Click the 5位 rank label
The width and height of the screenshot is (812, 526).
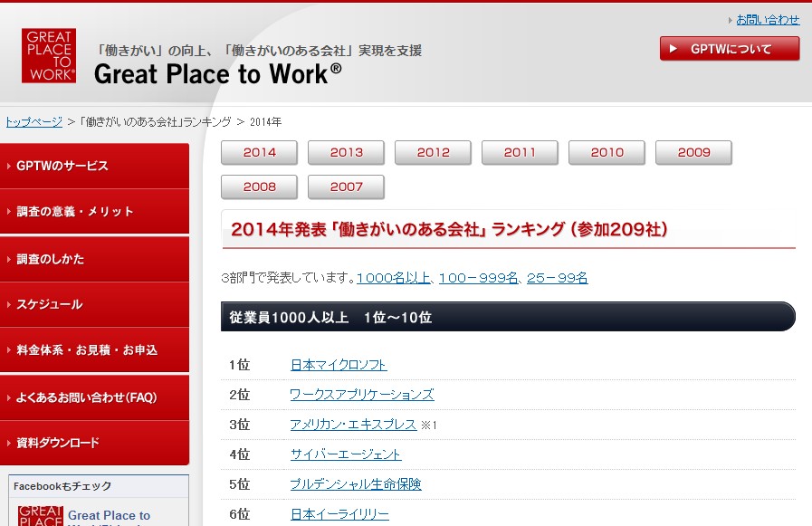240,484
